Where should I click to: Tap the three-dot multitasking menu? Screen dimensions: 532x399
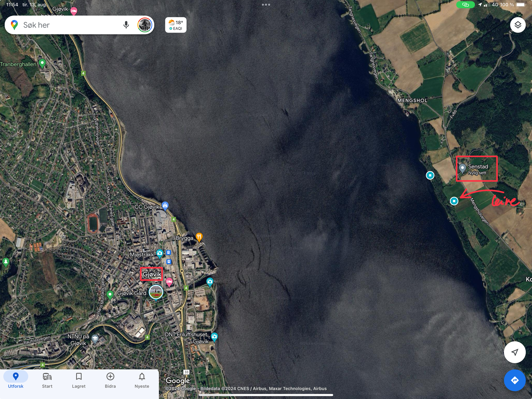pyautogui.click(x=266, y=5)
